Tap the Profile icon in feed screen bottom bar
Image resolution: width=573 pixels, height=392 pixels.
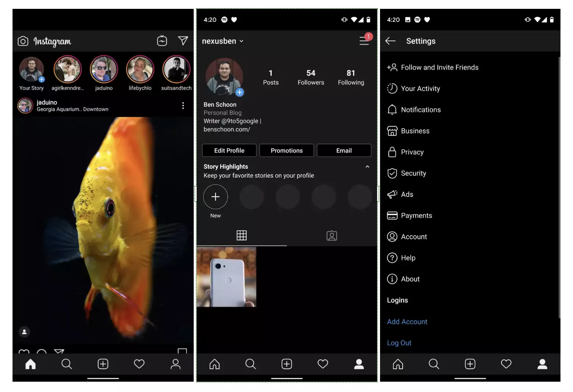point(176,364)
